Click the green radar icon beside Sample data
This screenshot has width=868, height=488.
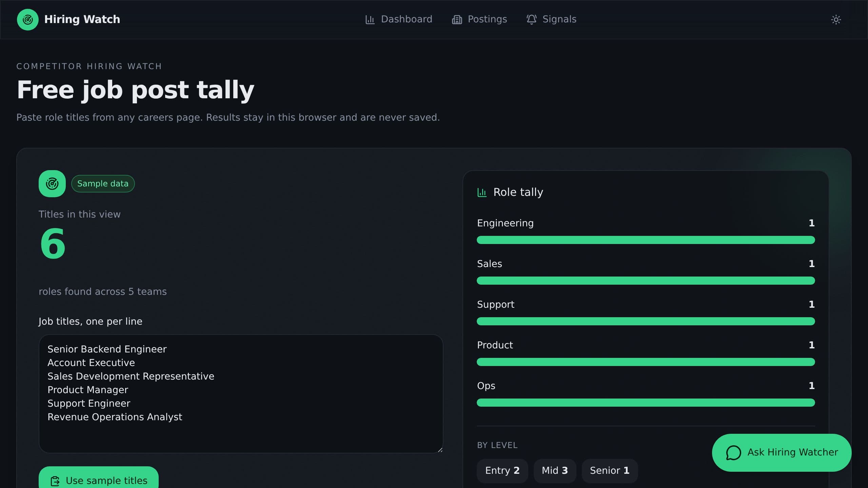point(52,184)
